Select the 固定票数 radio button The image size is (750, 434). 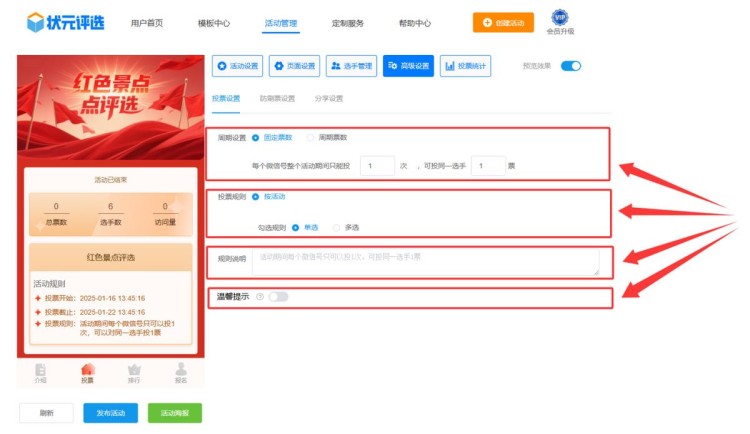pos(256,137)
